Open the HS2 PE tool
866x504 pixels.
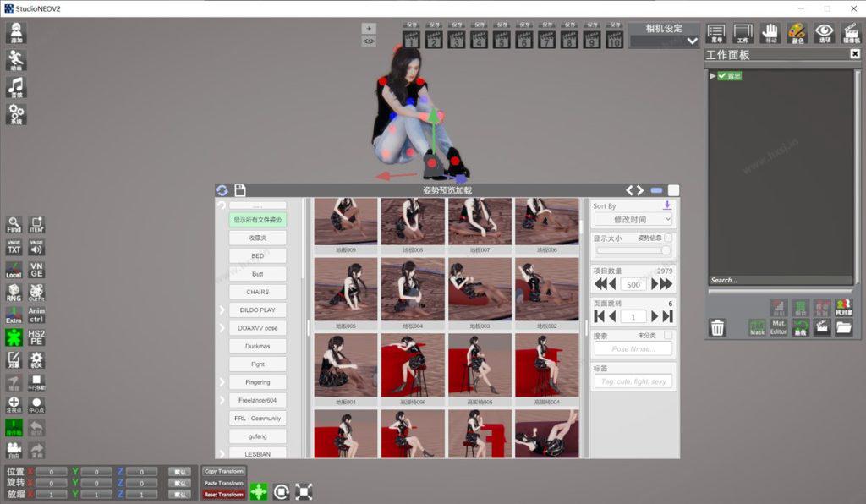(36, 338)
